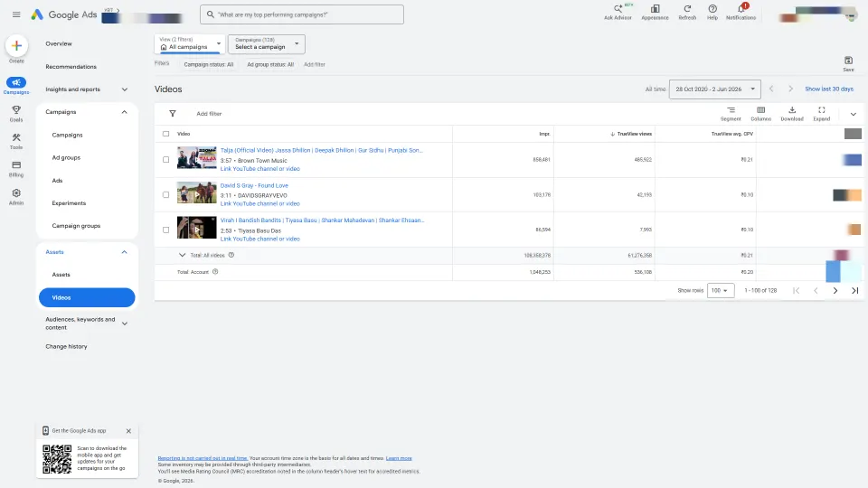Open the Show rows 100 dropdown

tap(721, 290)
